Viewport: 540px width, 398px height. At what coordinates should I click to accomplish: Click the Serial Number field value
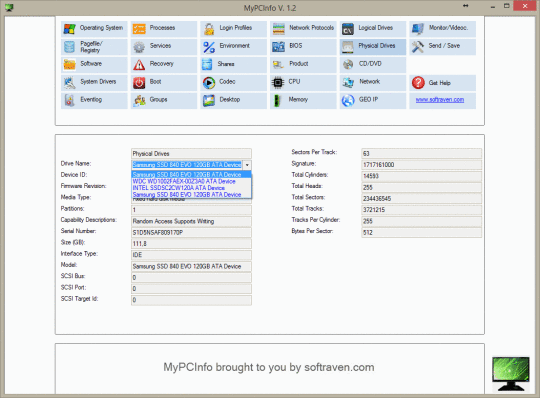191,233
